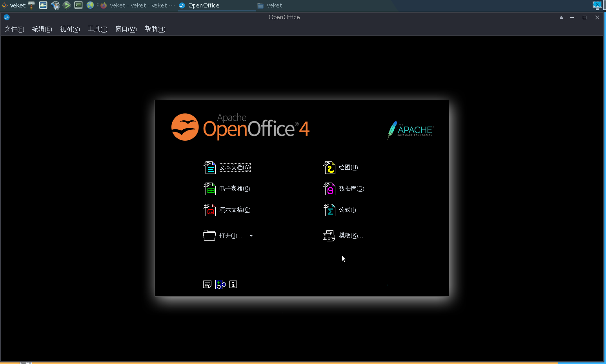The width and height of the screenshot is (606, 364).
Task: Create a new presentation (演示文稿)
Action: (227, 210)
